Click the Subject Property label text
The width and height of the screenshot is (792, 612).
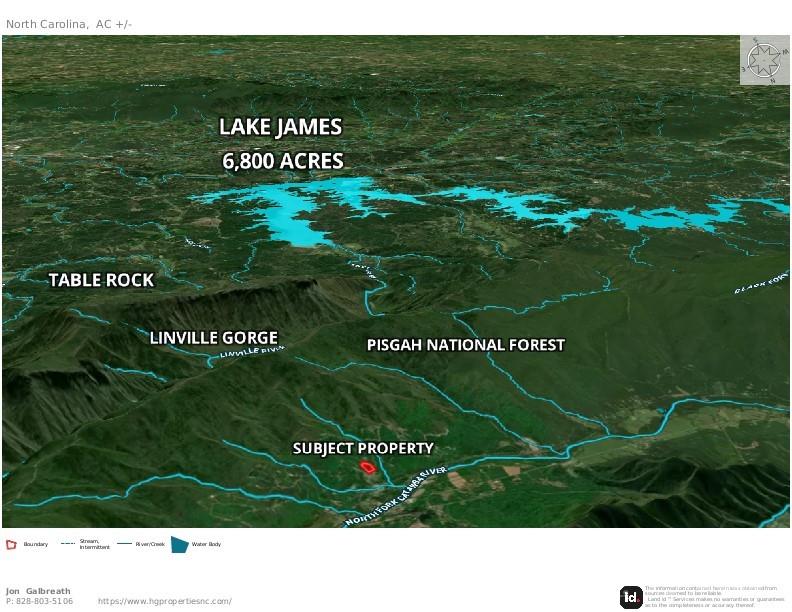pyautogui.click(x=363, y=449)
